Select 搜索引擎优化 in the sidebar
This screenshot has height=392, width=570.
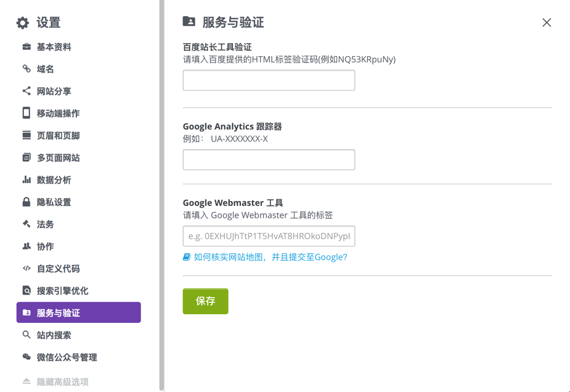click(x=62, y=291)
